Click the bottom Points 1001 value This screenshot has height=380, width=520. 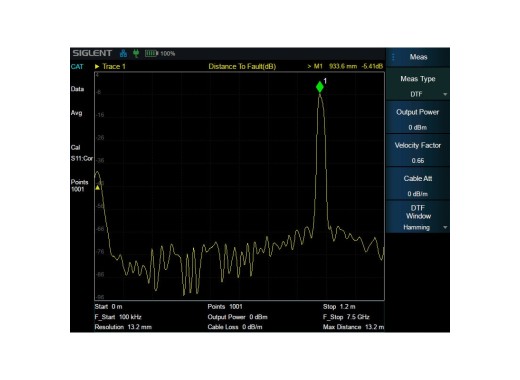pos(225,307)
